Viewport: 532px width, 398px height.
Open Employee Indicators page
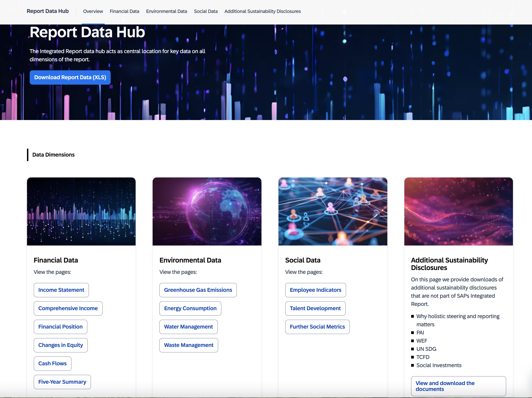click(x=315, y=290)
